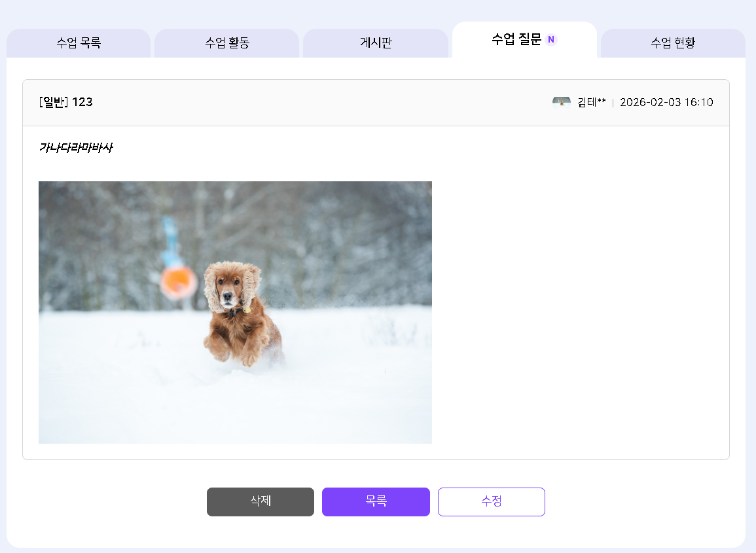The width and height of the screenshot is (756, 553).
Task: Click the author name 김테**
Action: coord(592,102)
